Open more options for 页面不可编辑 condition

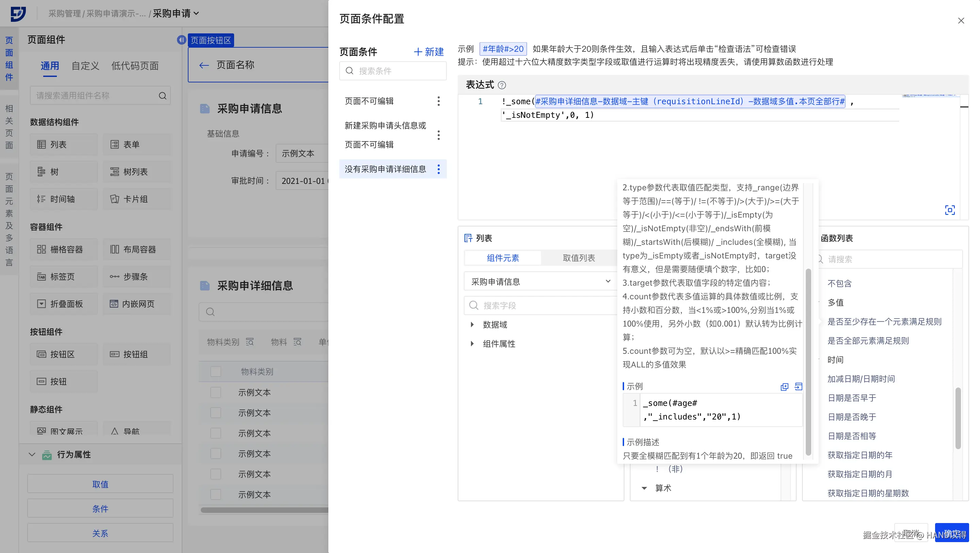(438, 101)
